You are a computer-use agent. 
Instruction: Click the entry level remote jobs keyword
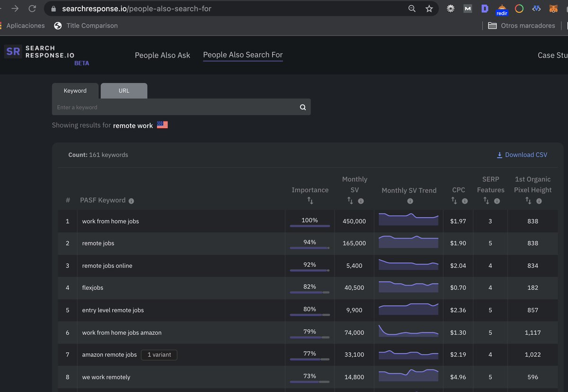click(113, 310)
